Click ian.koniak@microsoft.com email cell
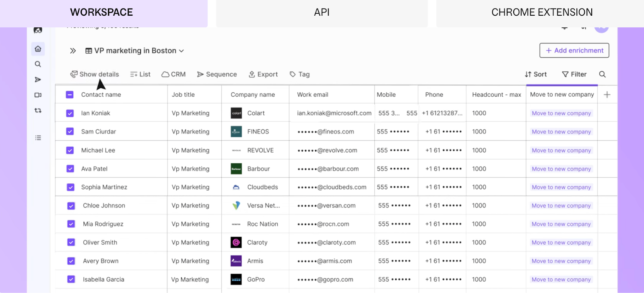The width and height of the screenshot is (644, 293). (334, 113)
